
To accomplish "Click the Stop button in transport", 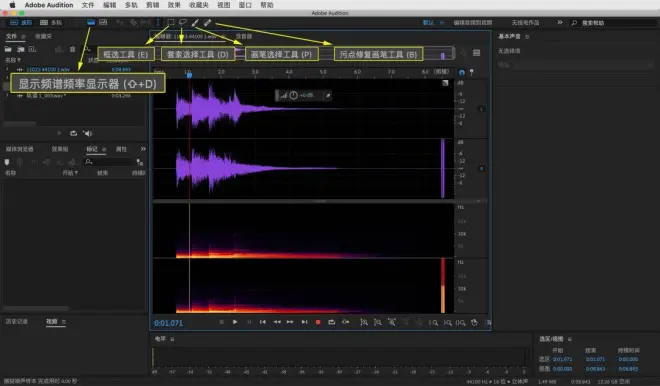I will pos(221,322).
